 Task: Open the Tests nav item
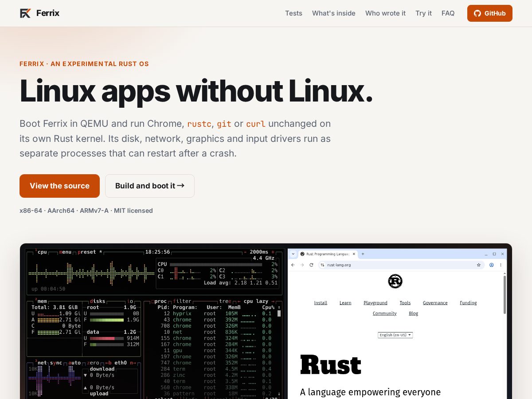293,13
